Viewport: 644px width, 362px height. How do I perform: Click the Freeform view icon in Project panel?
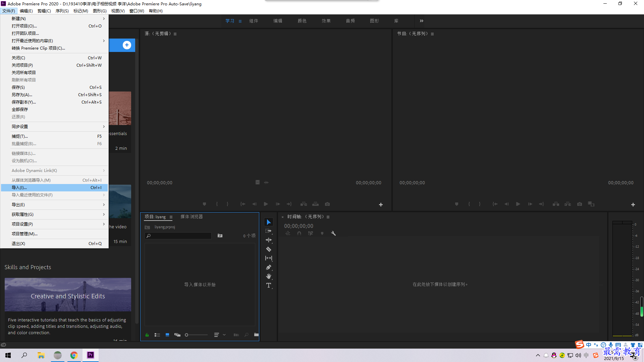[177, 335]
